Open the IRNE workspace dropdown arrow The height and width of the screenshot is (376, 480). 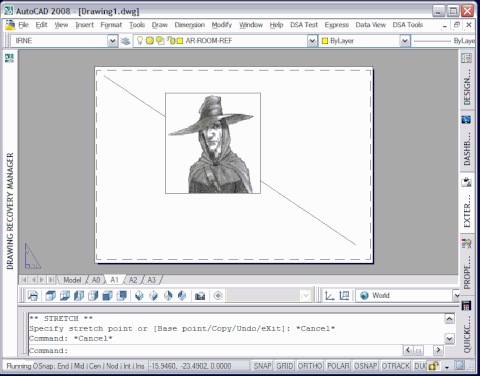click(x=112, y=41)
